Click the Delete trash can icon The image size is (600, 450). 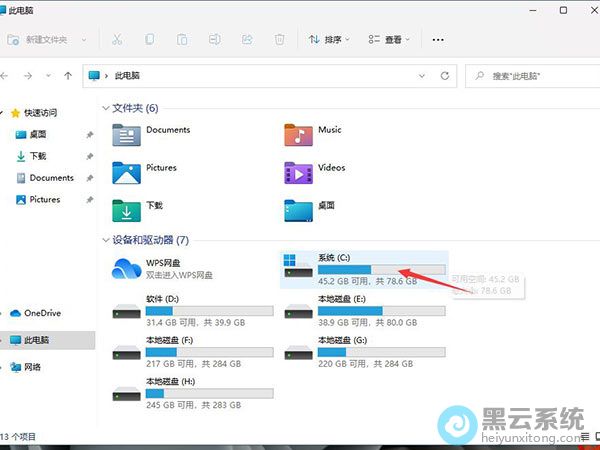[280, 40]
